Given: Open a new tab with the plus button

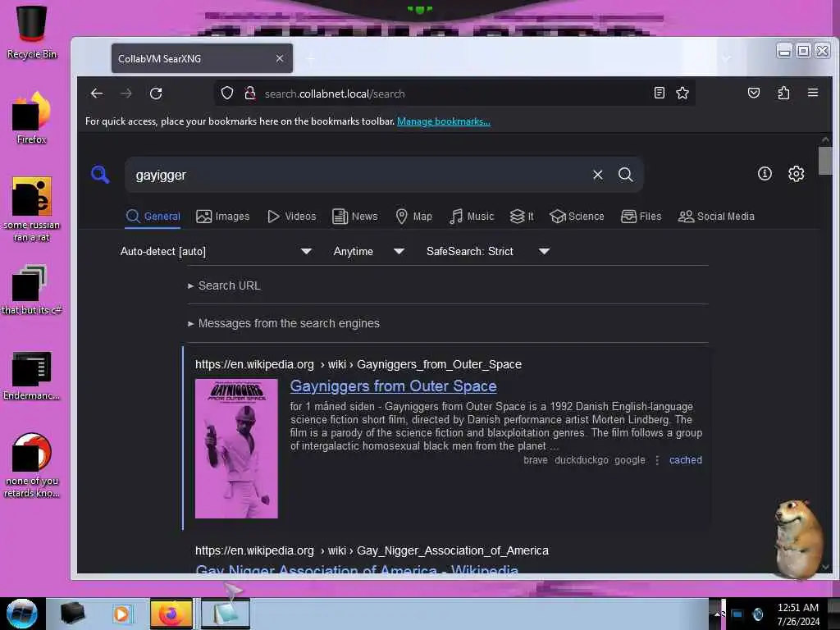Looking at the screenshot, I should pyautogui.click(x=311, y=58).
